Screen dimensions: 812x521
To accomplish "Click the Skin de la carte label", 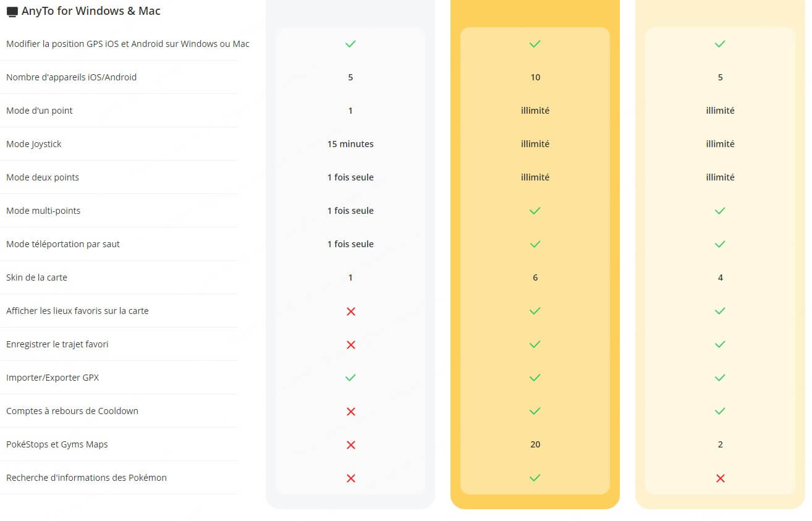I will coord(36,277).
